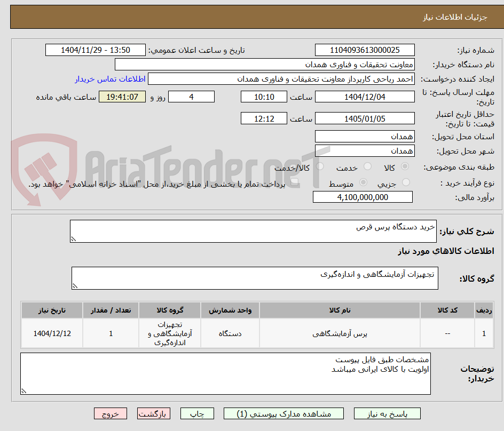The image size is (504, 431).
Task: Choose the متوسط purchase type radio
Action: click(363, 182)
